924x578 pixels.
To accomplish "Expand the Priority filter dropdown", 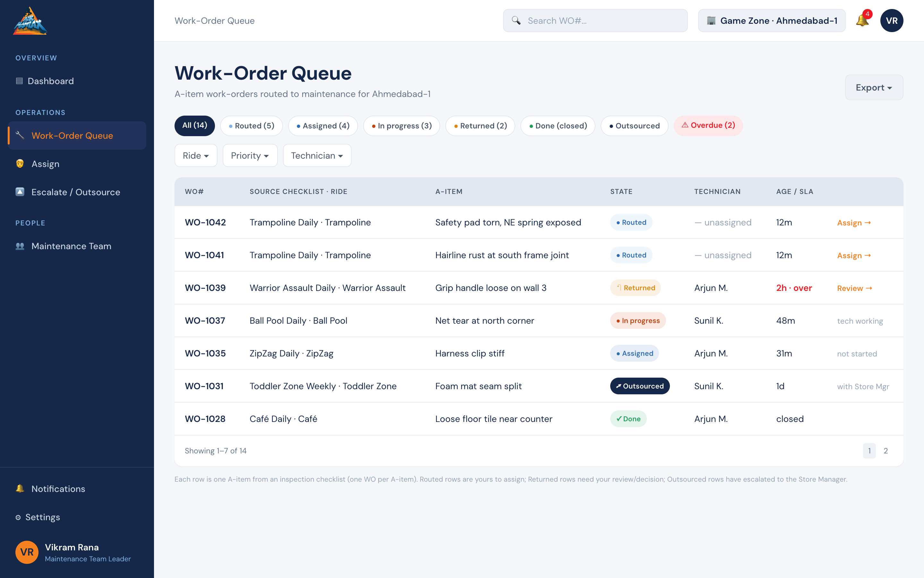I will (x=250, y=155).
